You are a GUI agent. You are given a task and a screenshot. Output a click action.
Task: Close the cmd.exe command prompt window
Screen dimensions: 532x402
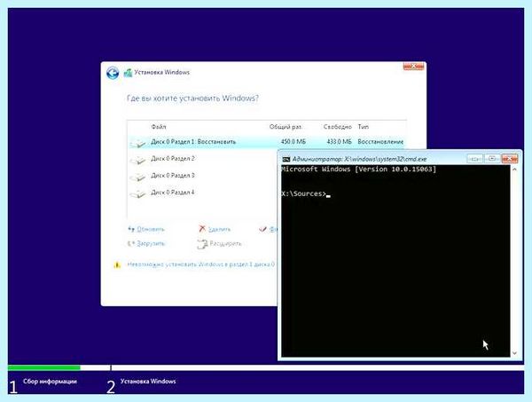[510, 159]
